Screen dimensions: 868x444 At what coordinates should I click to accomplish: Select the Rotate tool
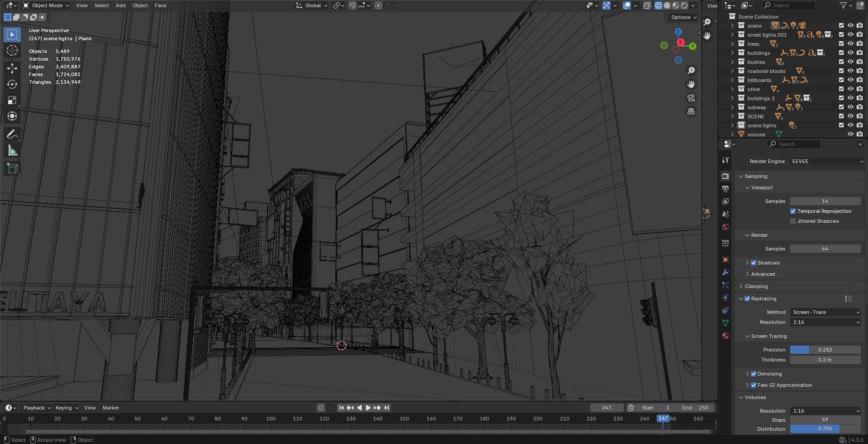tap(12, 84)
